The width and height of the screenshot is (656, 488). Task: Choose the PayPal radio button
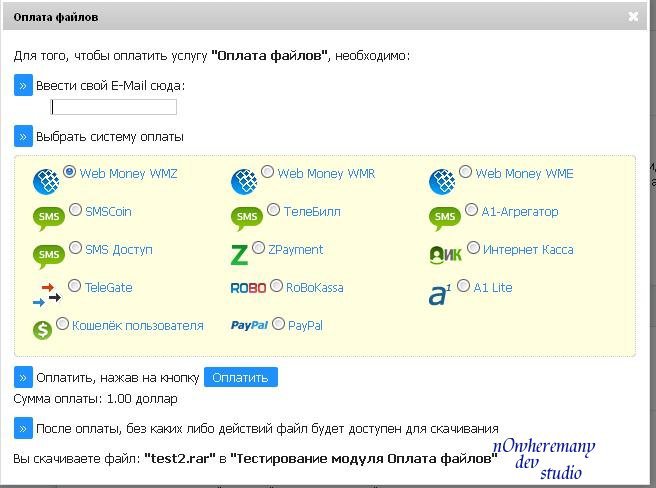click(278, 324)
